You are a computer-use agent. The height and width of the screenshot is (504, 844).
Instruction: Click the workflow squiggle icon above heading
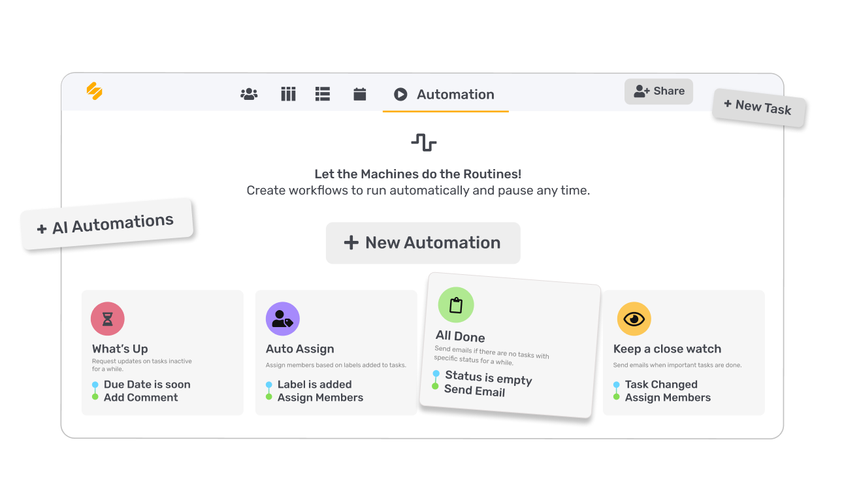[424, 142]
